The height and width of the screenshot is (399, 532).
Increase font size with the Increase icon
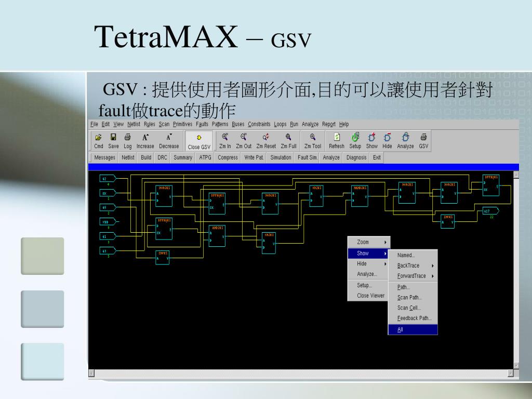145,141
